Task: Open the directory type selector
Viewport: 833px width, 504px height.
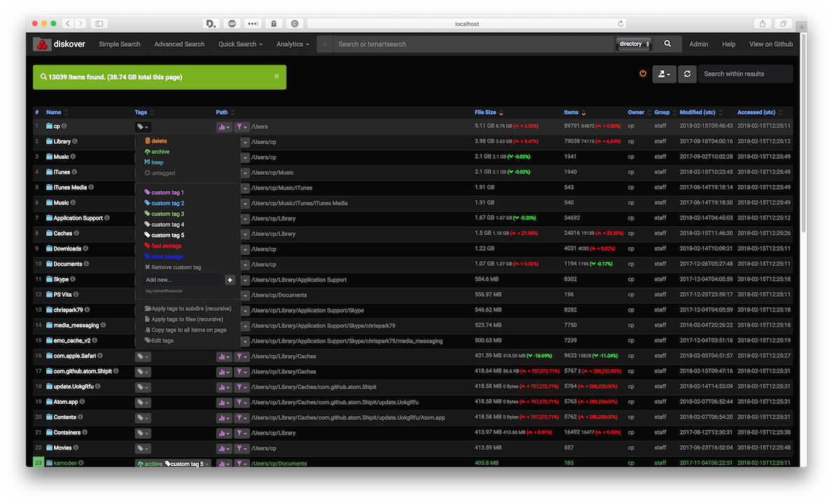Action: coord(634,44)
